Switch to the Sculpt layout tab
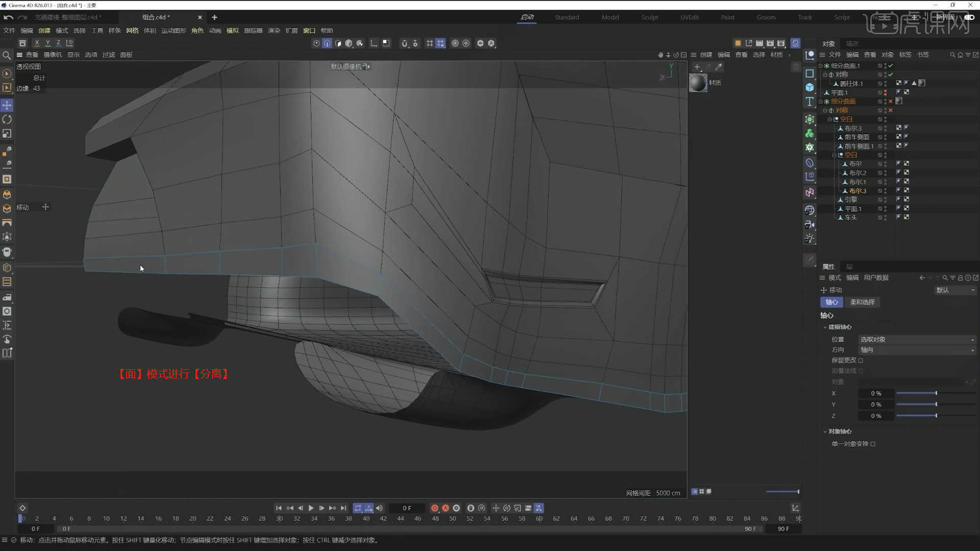The width and height of the screenshot is (980, 551). click(x=649, y=17)
